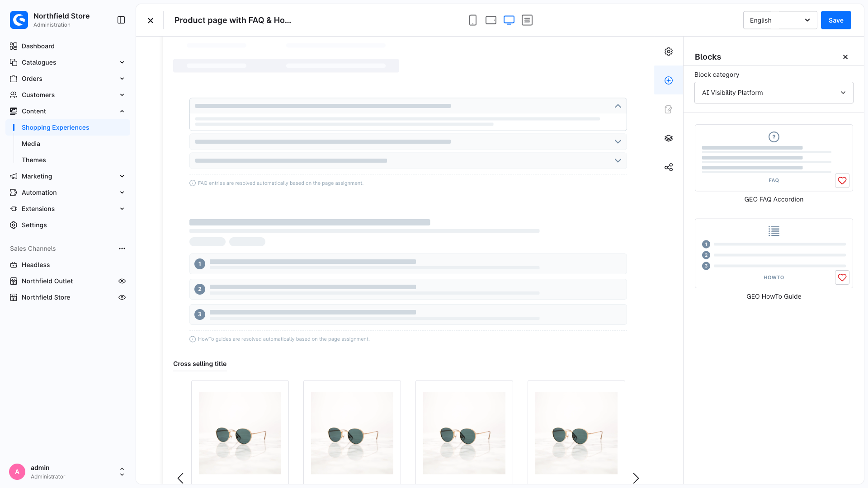The width and height of the screenshot is (868, 488).
Task: Open the form view mode icon
Action: coord(527,20)
